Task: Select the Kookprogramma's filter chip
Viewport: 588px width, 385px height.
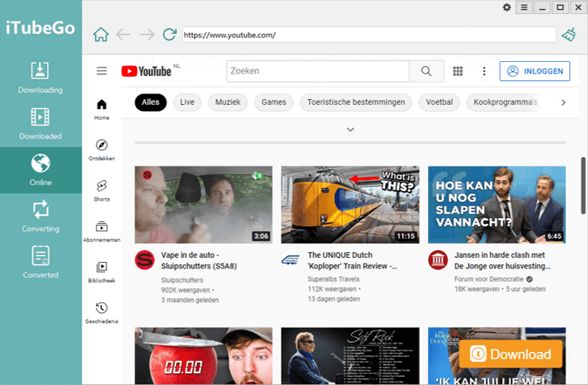Action: pyautogui.click(x=505, y=102)
